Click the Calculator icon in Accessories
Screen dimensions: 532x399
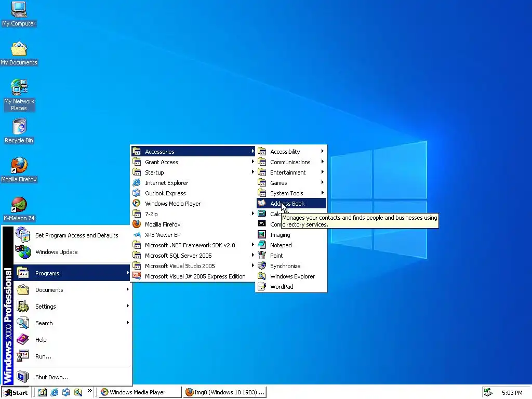coord(262,214)
